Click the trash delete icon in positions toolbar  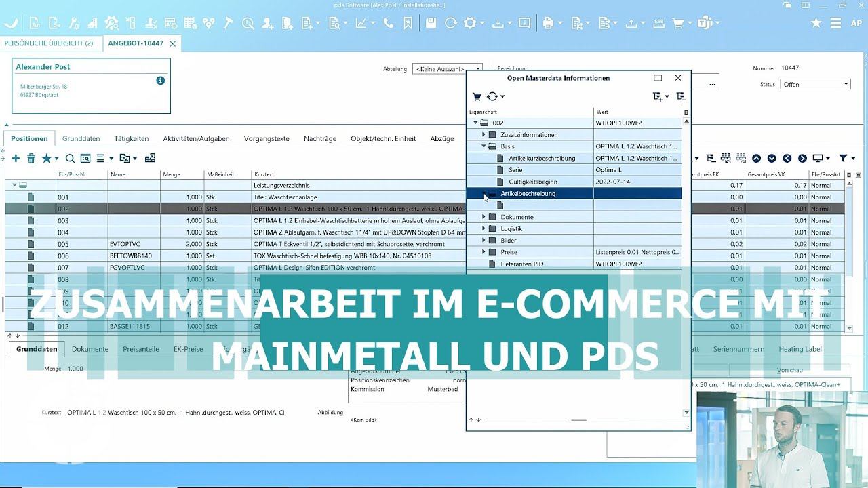(31, 158)
